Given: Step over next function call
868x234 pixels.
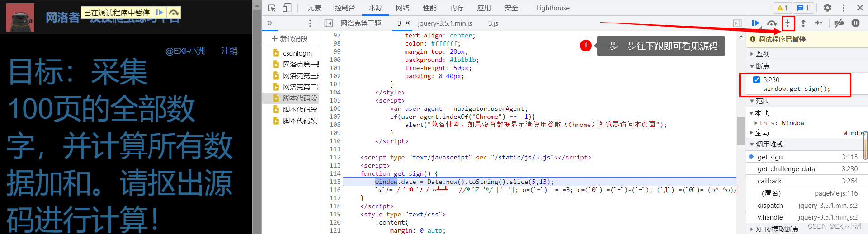Looking at the screenshot, I should point(772,23).
